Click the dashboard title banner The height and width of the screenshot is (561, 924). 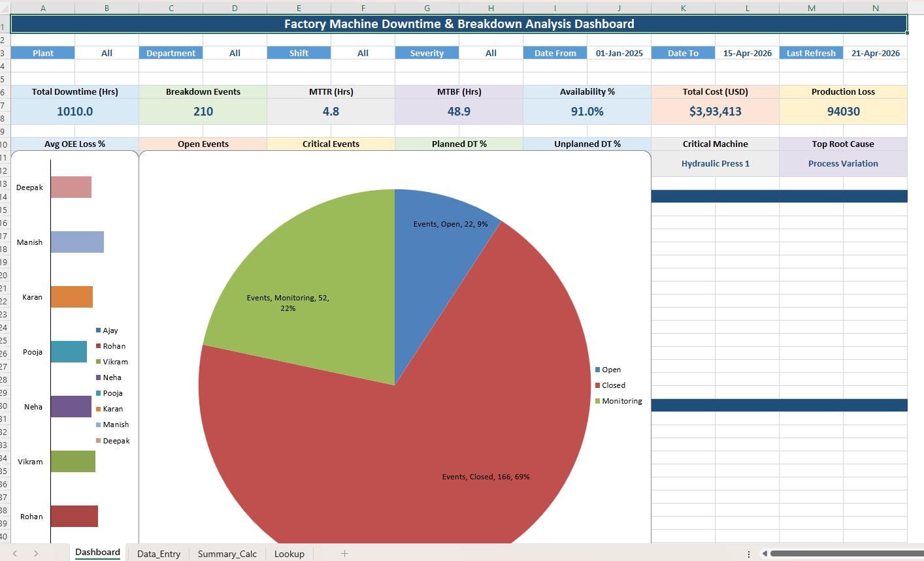(459, 24)
